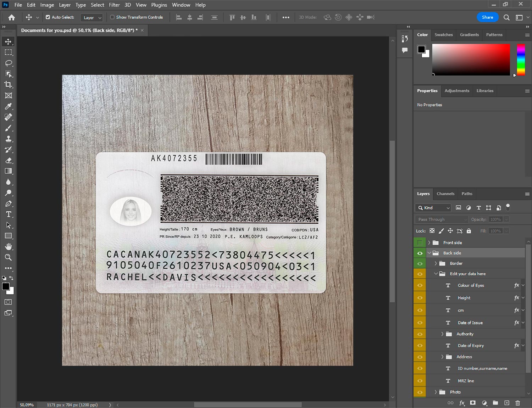Switch to the Swatches tab
Image resolution: width=532 pixels, height=408 pixels.
443,35
